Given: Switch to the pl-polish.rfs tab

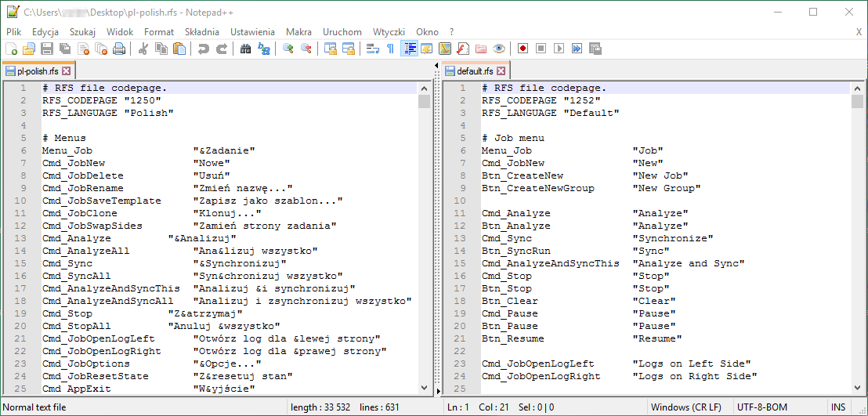Looking at the screenshot, I should [38, 71].
